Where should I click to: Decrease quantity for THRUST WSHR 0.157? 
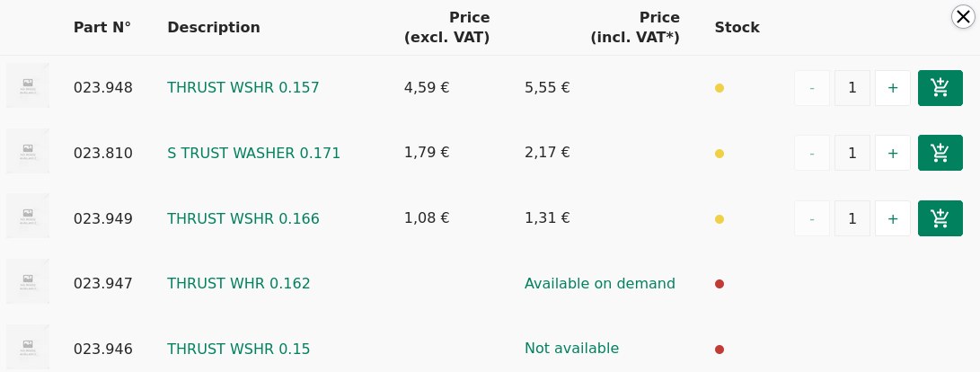(x=812, y=88)
